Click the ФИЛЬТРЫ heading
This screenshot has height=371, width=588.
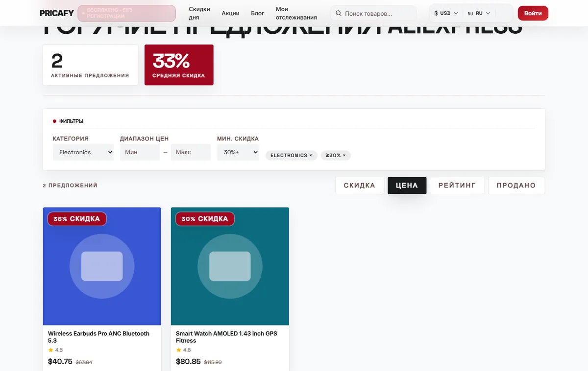tap(71, 121)
